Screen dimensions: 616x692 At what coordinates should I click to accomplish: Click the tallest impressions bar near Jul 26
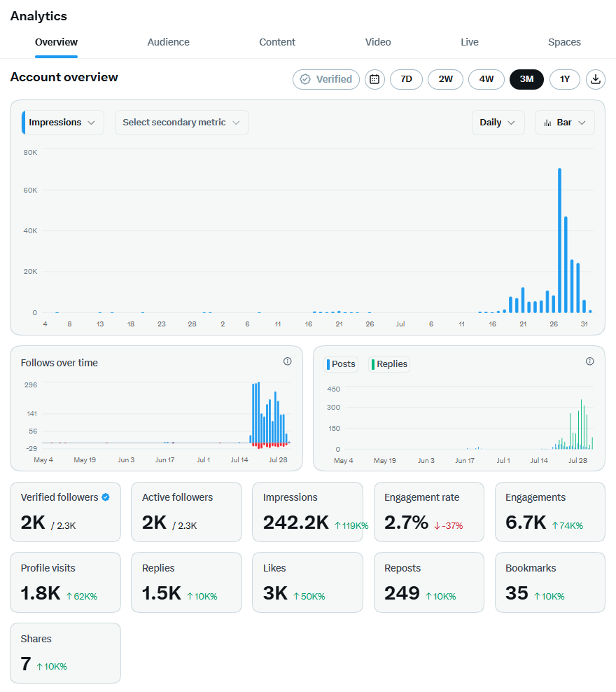click(559, 240)
